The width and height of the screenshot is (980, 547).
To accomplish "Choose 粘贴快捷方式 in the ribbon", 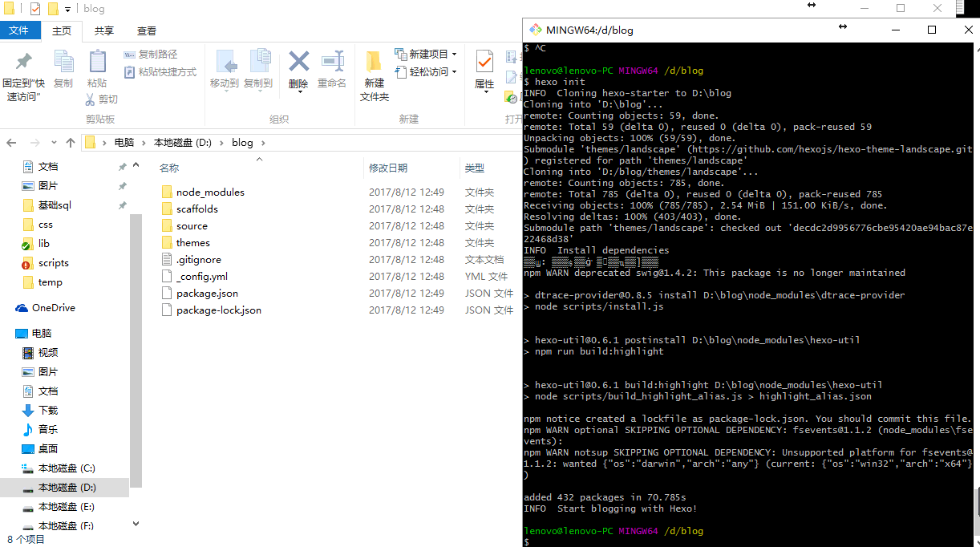I will click(160, 72).
